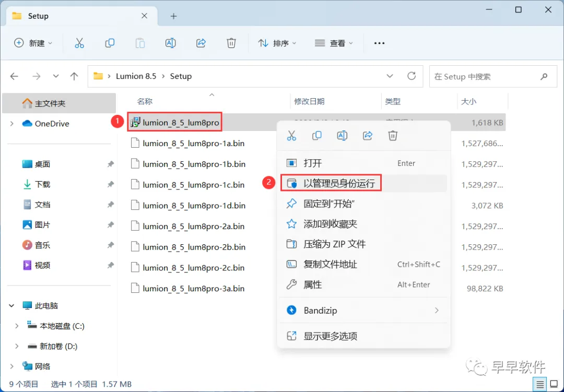Select file lumion_8_5_lum8pro-1b.bin
The width and height of the screenshot is (564, 392).
188,164
